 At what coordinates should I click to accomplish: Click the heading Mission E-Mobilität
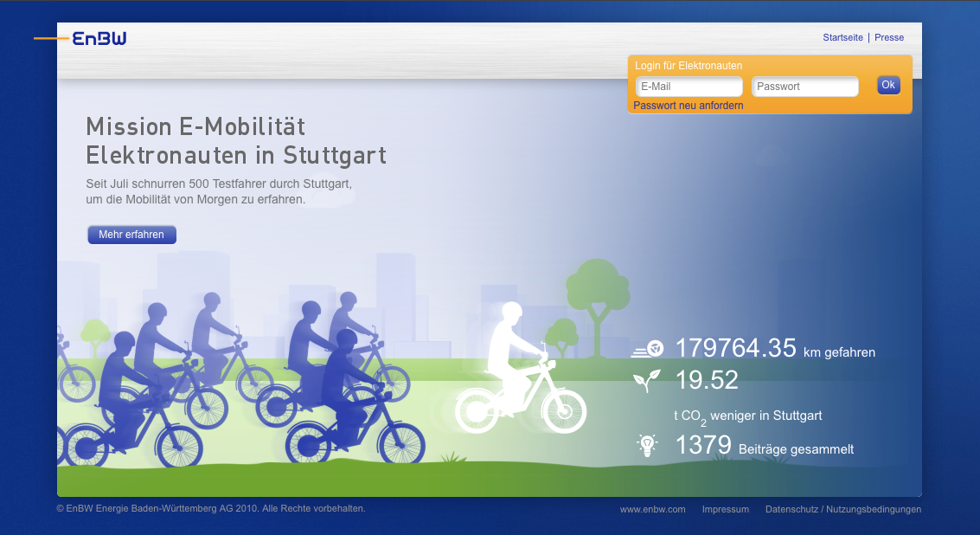pyautogui.click(x=195, y=127)
